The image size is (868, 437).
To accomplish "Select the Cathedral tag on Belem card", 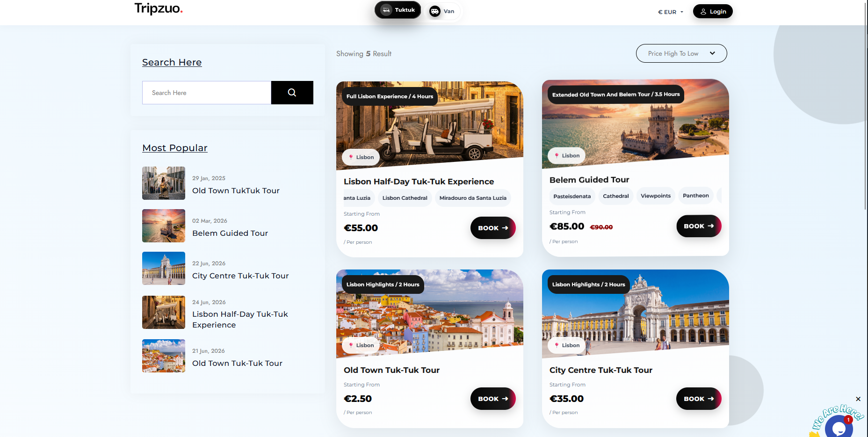I will pos(616,196).
